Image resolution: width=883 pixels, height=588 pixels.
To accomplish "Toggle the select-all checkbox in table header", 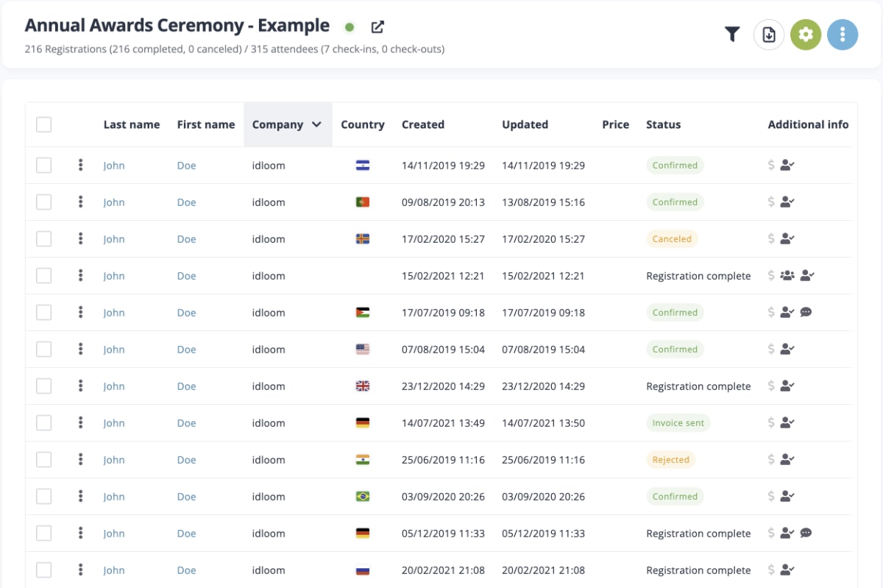I will [x=44, y=124].
